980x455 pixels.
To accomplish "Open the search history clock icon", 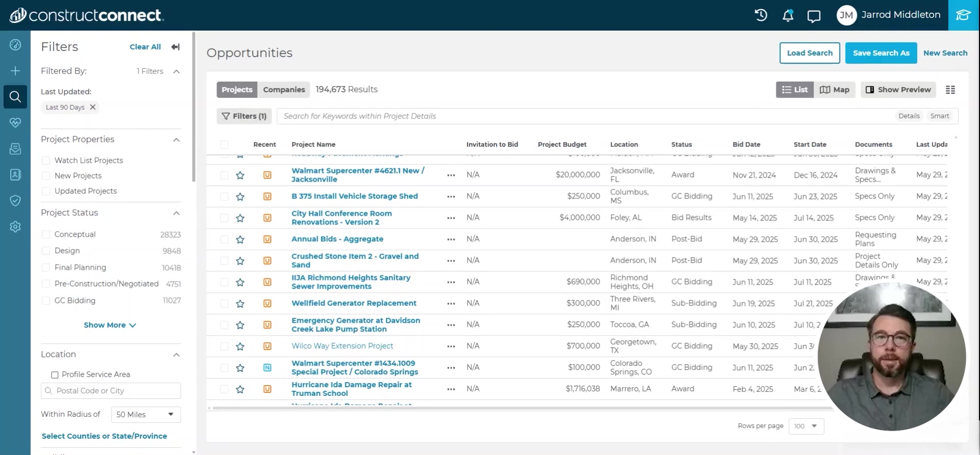I will click(x=761, y=15).
